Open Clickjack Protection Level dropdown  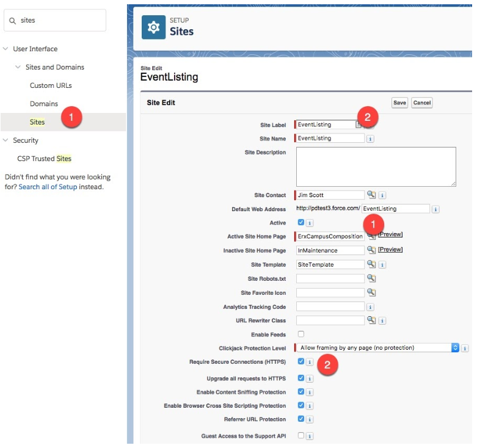pos(377,348)
